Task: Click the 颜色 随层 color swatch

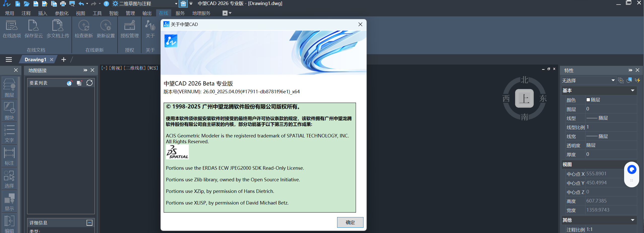Action: (x=588, y=100)
